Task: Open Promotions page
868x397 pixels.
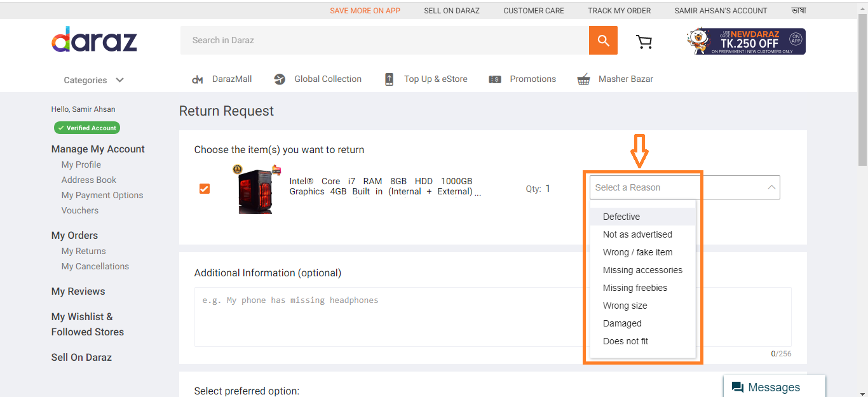Action: pyautogui.click(x=522, y=79)
